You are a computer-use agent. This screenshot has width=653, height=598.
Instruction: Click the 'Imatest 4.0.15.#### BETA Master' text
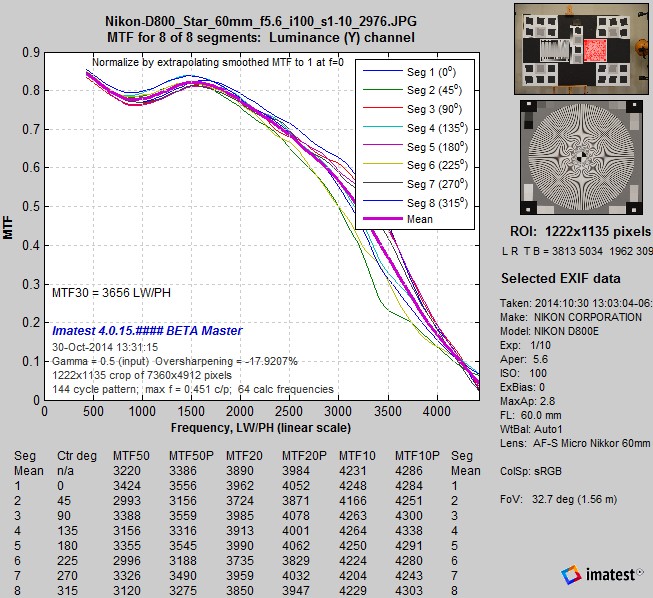[x=147, y=331]
